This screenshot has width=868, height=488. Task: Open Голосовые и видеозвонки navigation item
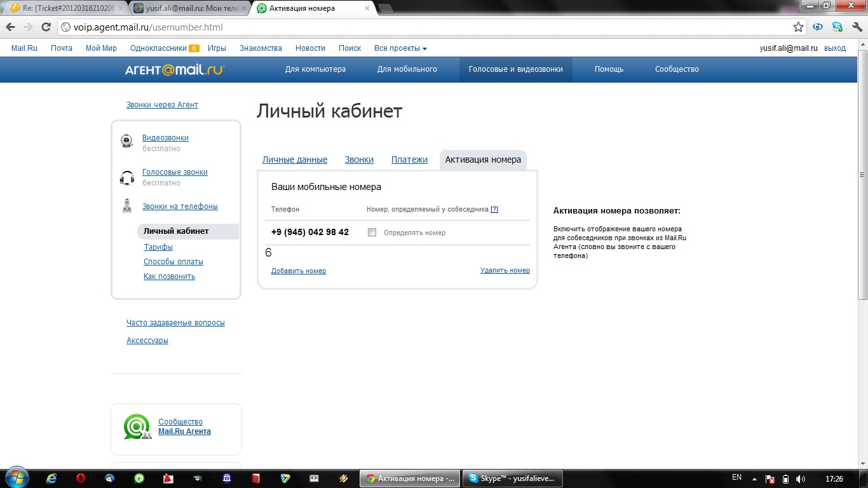(516, 69)
